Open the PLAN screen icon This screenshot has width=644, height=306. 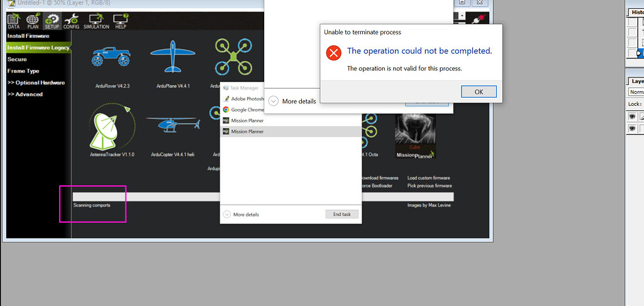33,21
